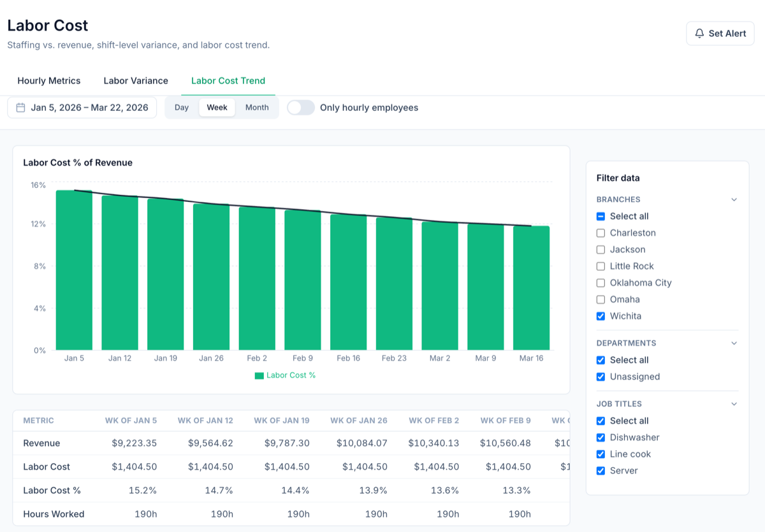Screen dimensions: 765x532
Task: Click the METRIC column header
Action: pyautogui.click(x=38, y=421)
